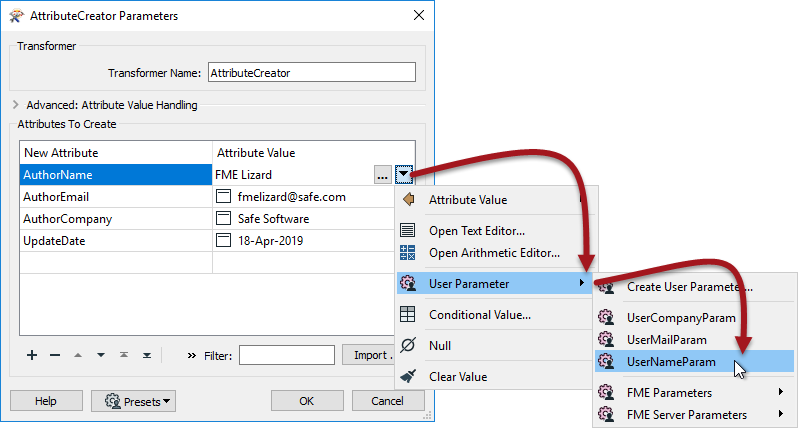
Task: Click the Open Text Editor icon
Action: tap(407, 230)
